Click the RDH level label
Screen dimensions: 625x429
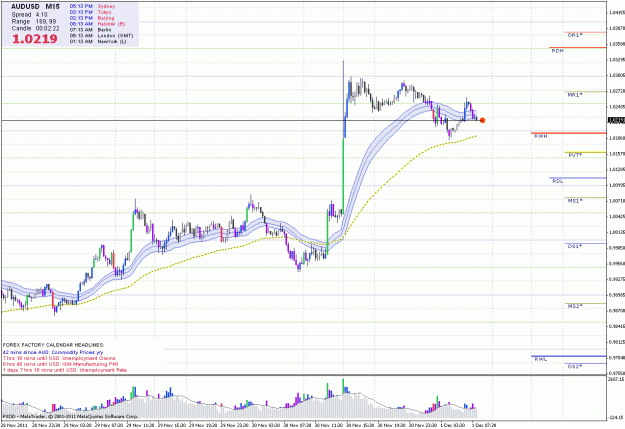coord(557,51)
